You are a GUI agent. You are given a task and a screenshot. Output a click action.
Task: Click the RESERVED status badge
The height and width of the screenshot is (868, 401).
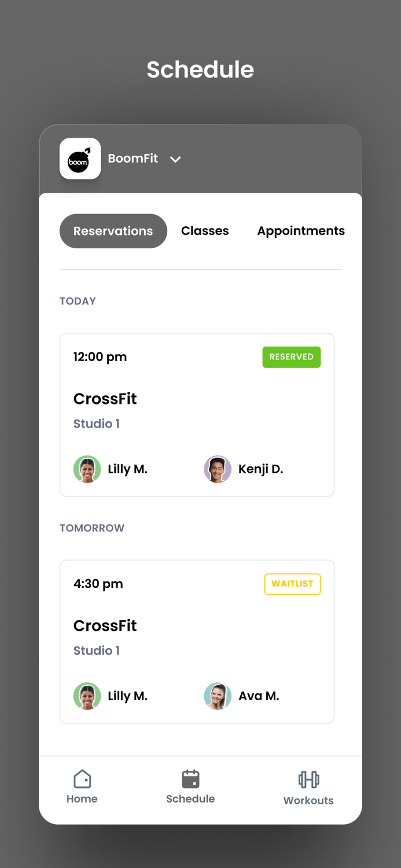292,357
